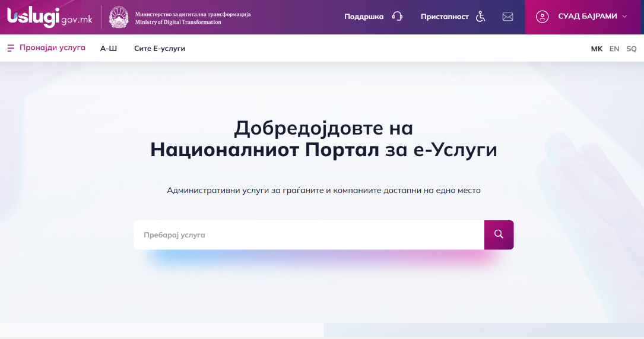Switch language to MK
Image resolution: width=644 pixels, height=339 pixels.
tap(597, 49)
